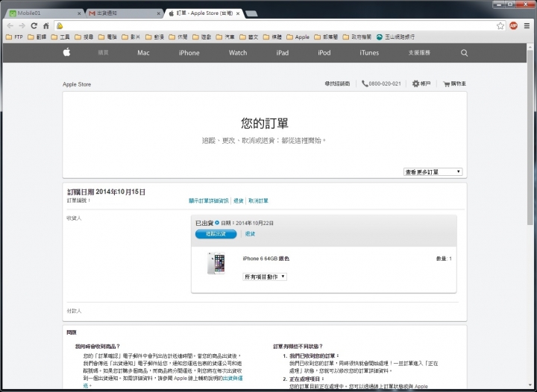
Task: Open the Chrome hamburger menu
Action: [x=527, y=25]
